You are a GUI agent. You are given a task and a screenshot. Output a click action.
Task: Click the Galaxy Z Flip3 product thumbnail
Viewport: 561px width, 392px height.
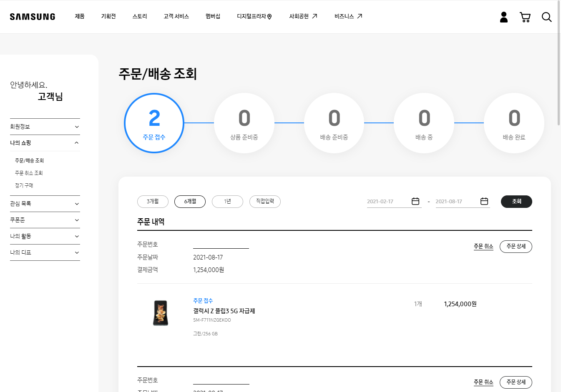[x=161, y=313]
